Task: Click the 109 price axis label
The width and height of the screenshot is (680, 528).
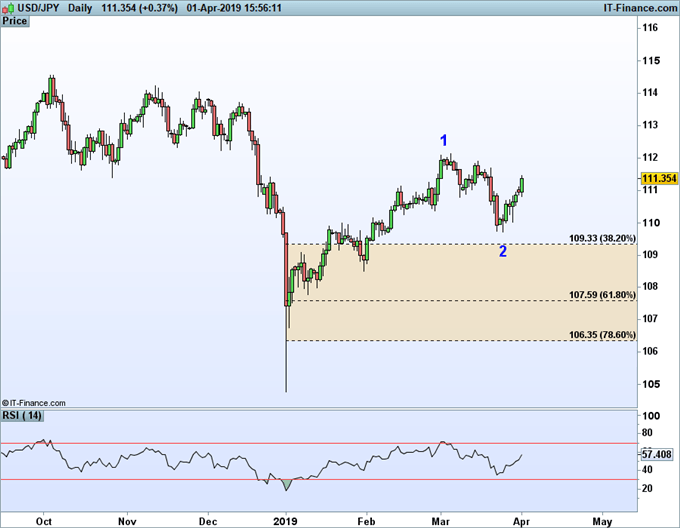Action: pos(650,254)
